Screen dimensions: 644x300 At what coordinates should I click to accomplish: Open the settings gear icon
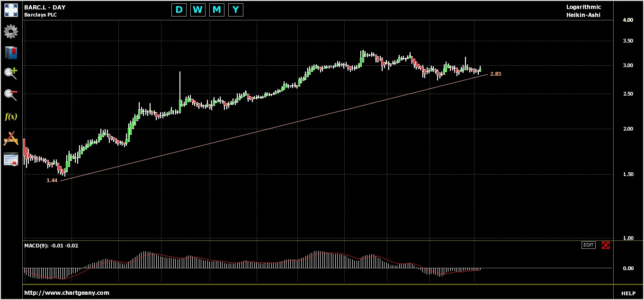10,32
